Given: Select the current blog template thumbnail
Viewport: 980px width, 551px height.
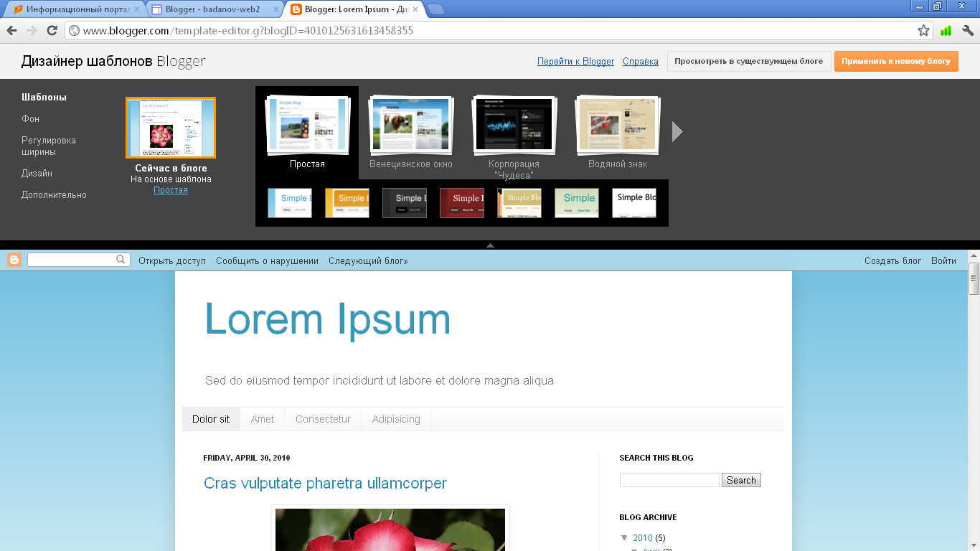Looking at the screenshot, I should (x=171, y=128).
